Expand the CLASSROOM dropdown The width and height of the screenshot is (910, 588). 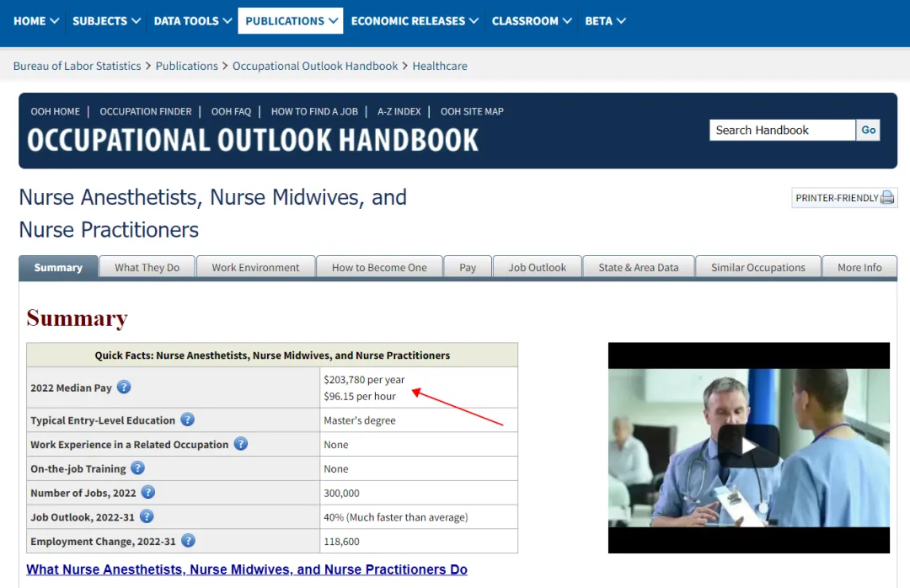tap(532, 21)
